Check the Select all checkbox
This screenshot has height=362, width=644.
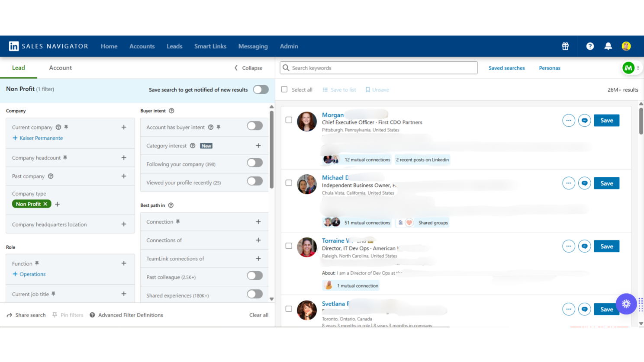(284, 90)
